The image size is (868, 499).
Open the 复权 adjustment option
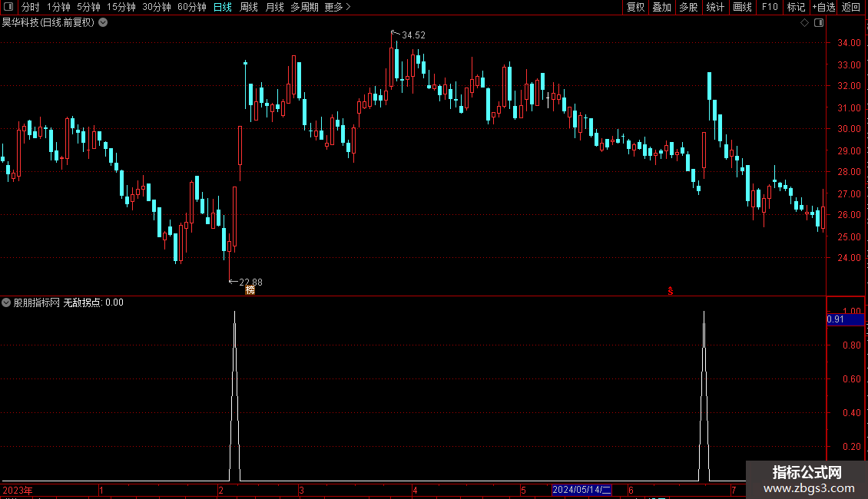click(x=635, y=7)
